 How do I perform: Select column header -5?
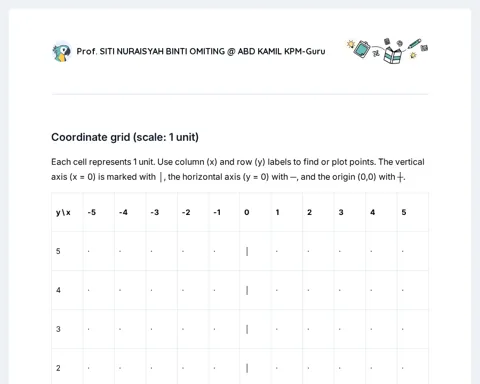pyautogui.click(x=99, y=212)
